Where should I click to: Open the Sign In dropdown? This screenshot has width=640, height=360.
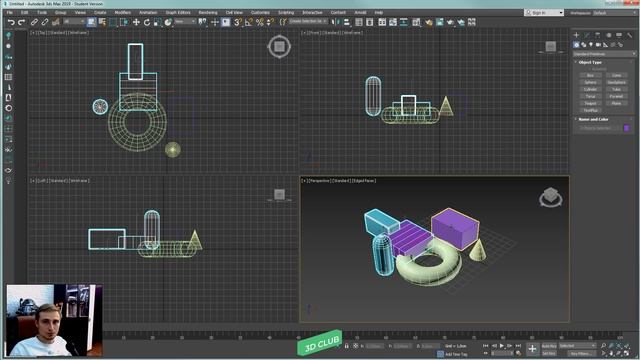coord(544,13)
